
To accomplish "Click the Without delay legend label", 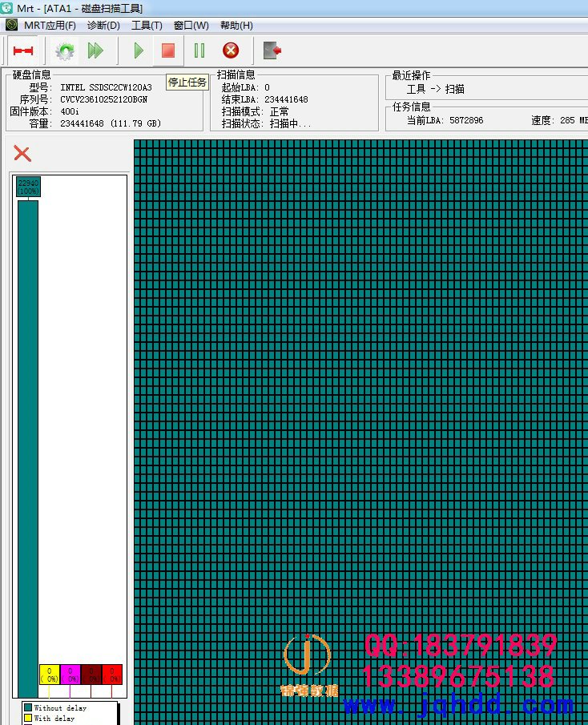I will (x=60, y=708).
